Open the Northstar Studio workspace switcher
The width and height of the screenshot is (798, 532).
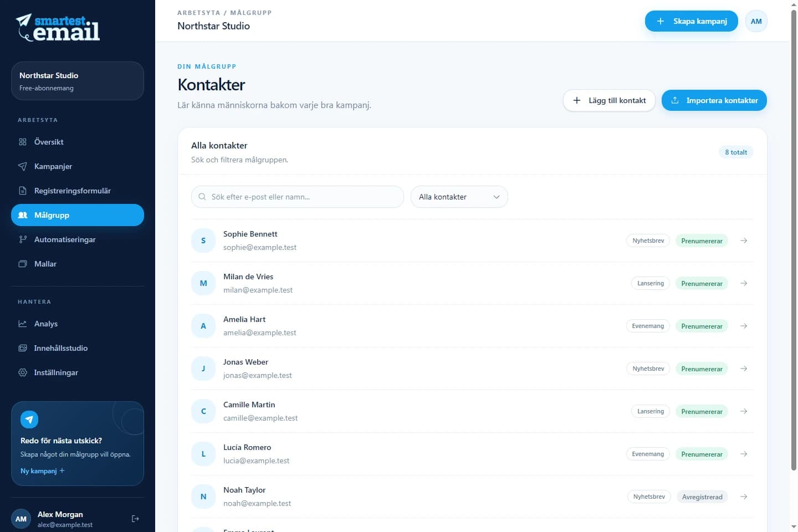(x=78, y=81)
